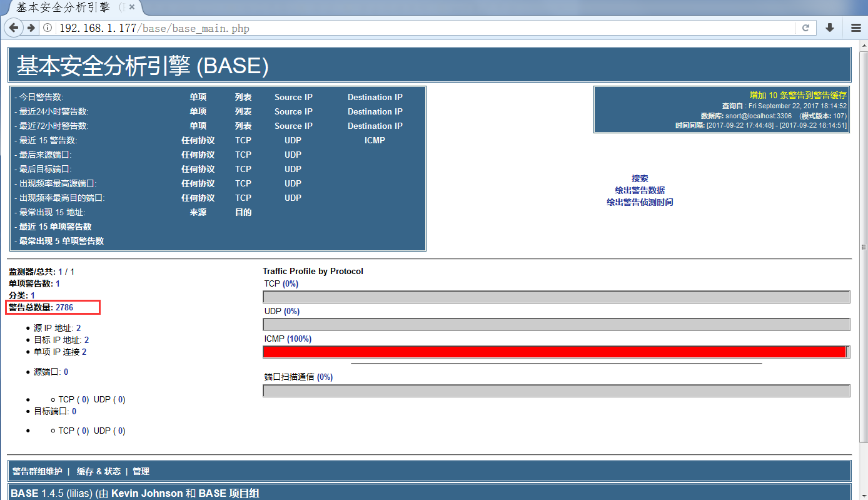Reload the page with refresh icon

pyautogui.click(x=805, y=28)
